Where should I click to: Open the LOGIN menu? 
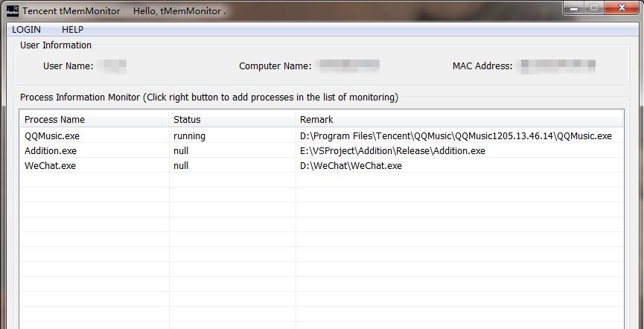[26, 30]
